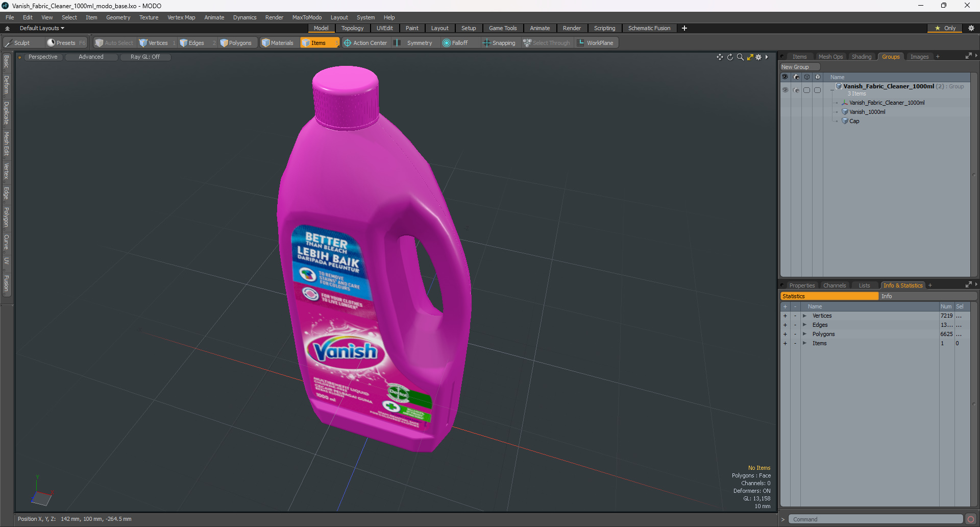Maximize the viewport with yellow arrows icon
The image size is (980, 527).
coord(750,57)
